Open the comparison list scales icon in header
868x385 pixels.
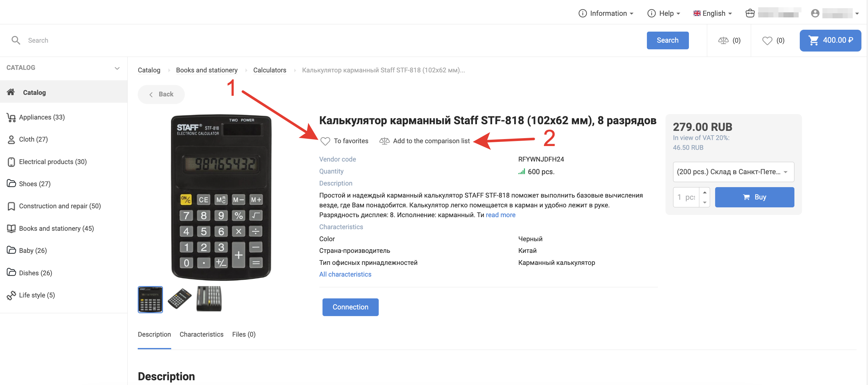(723, 40)
